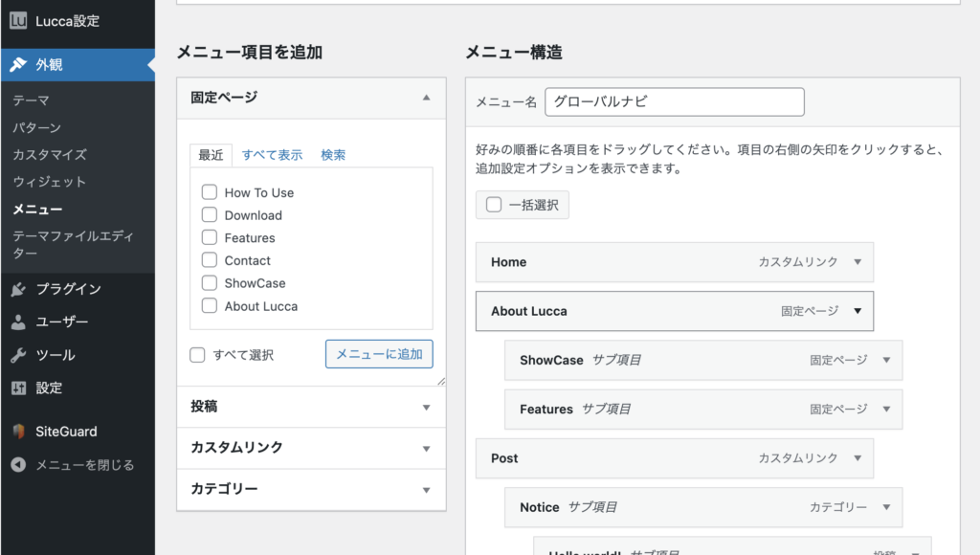Screen dimensions: 980x555
Task: Enable the すべて選択 checkbox
Action: tap(198, 355)
